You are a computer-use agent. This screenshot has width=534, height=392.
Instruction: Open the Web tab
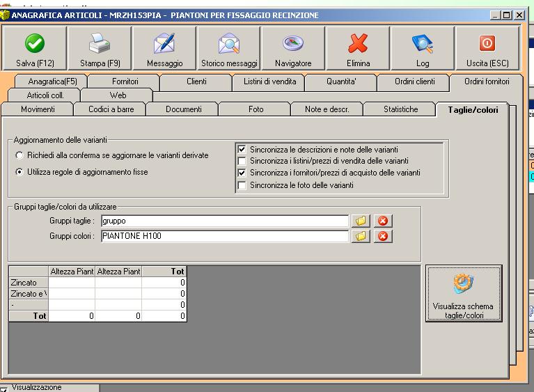coord(118,95)
